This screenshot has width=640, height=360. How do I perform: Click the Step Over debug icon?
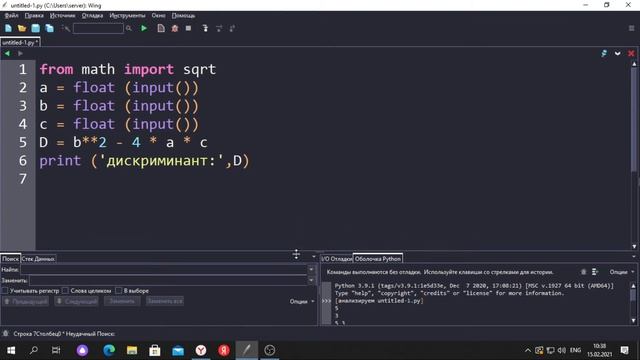tap(219, 28)
